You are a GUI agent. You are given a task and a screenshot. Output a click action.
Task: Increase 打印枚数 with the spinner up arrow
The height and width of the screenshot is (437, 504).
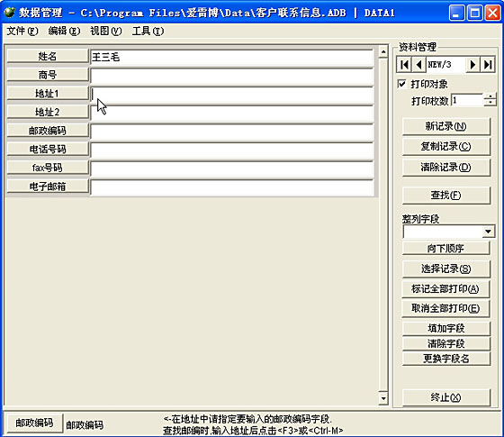[490, 96]
